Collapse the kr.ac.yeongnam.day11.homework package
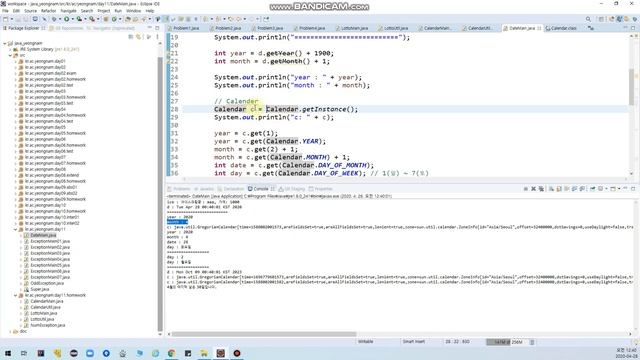This screenshot has height=360, width=640. coord(16,295)
